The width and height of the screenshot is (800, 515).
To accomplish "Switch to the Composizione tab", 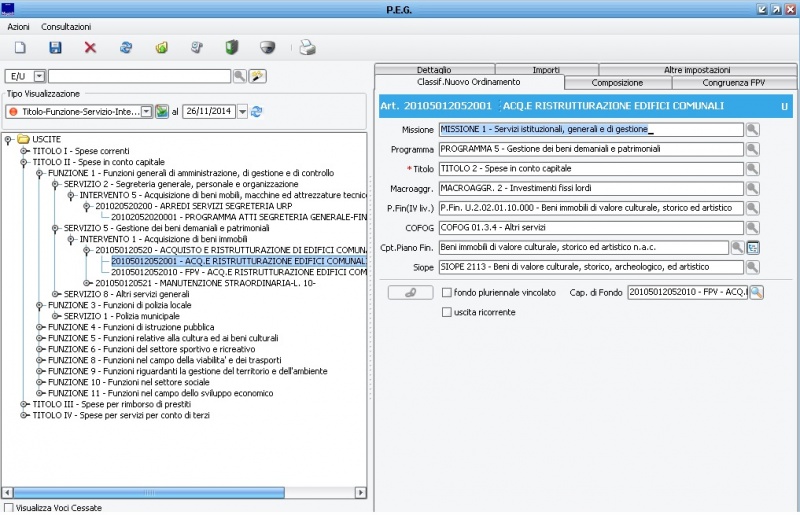I will click(x=617, y=83).
